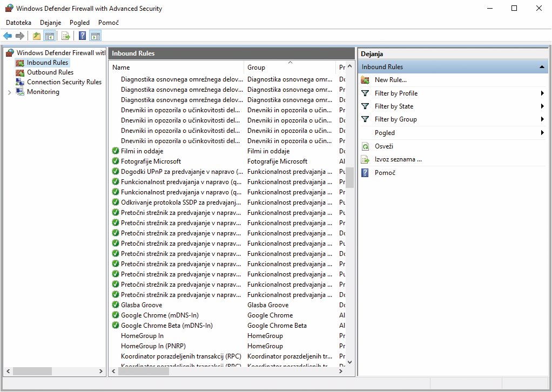
Task: Select the Dogodki UPnP za predvajanje rule
Action: pyautogui.click(x=181, y=172)
